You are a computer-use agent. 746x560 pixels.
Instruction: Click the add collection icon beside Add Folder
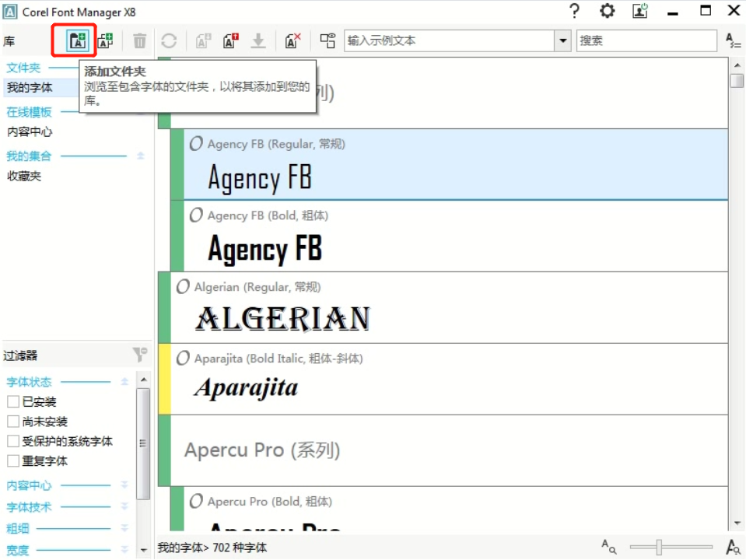[105, 41]
